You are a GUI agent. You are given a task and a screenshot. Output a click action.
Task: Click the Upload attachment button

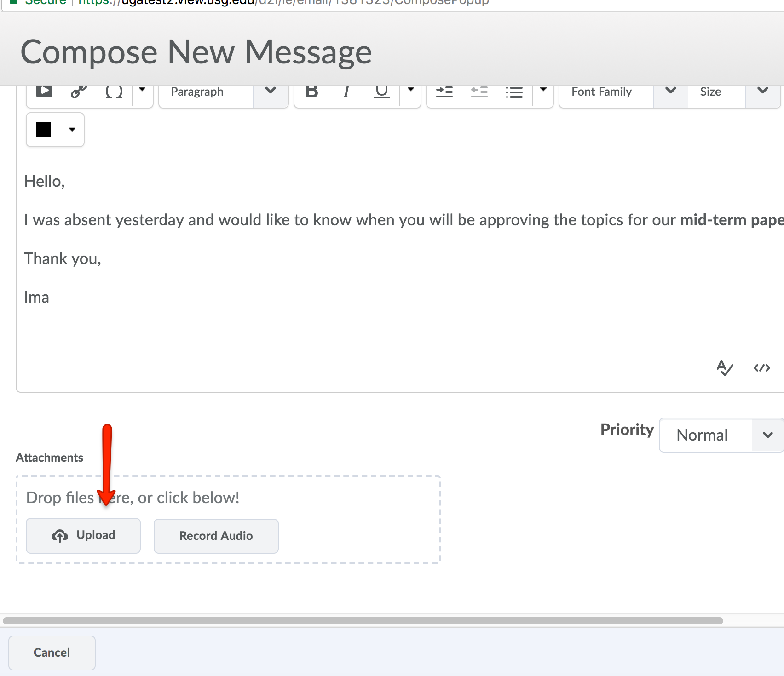pyautogui.click(x=83, y=535)
